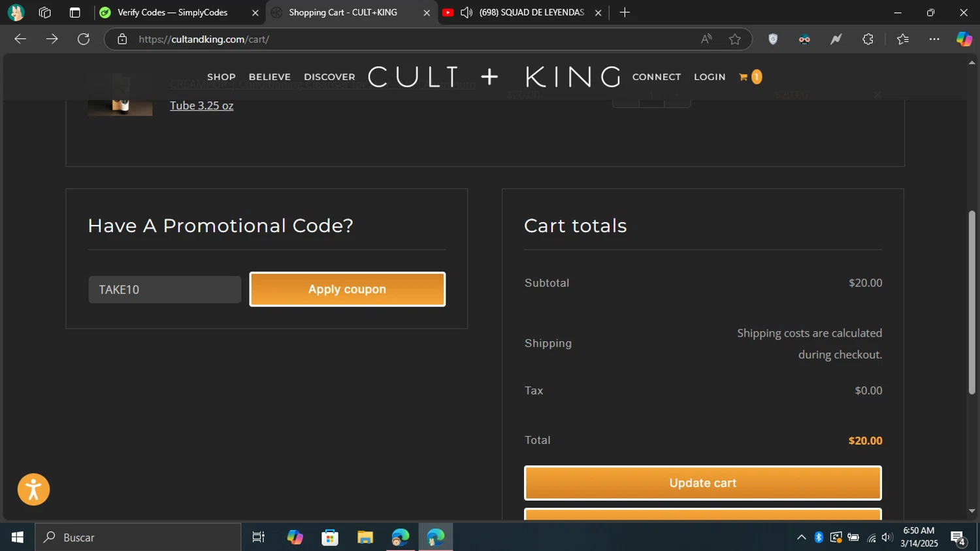Open Edge Settings and more menu
The width and height of the screenshot is (980, 551).
point(934,39)
